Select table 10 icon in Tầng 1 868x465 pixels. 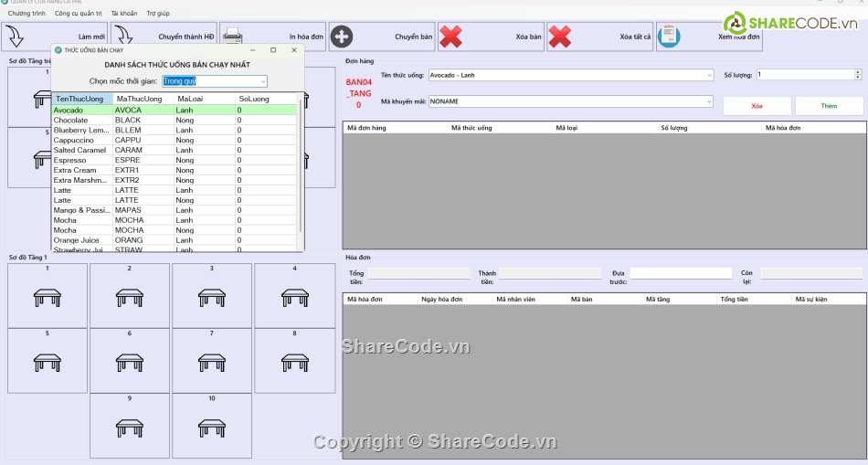click(212, 428)
